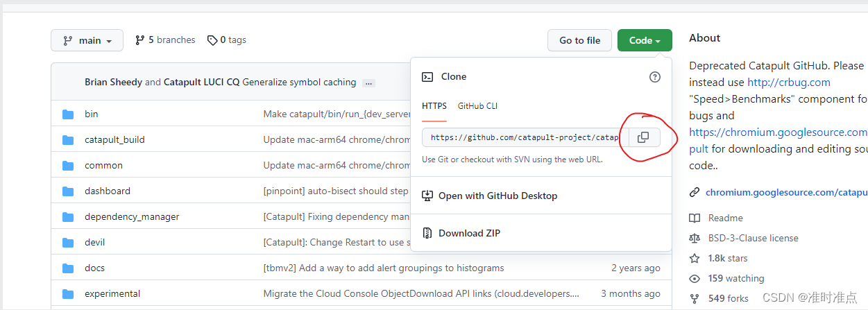Open the Migrate Cloud Console commit message
The image size is (868, 310).
(421, 294)
